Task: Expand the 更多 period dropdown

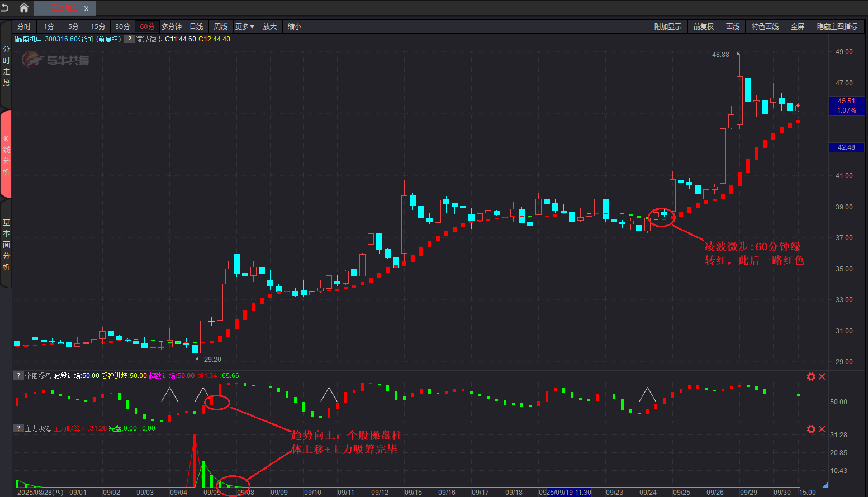Action: [x=245, y=27]
